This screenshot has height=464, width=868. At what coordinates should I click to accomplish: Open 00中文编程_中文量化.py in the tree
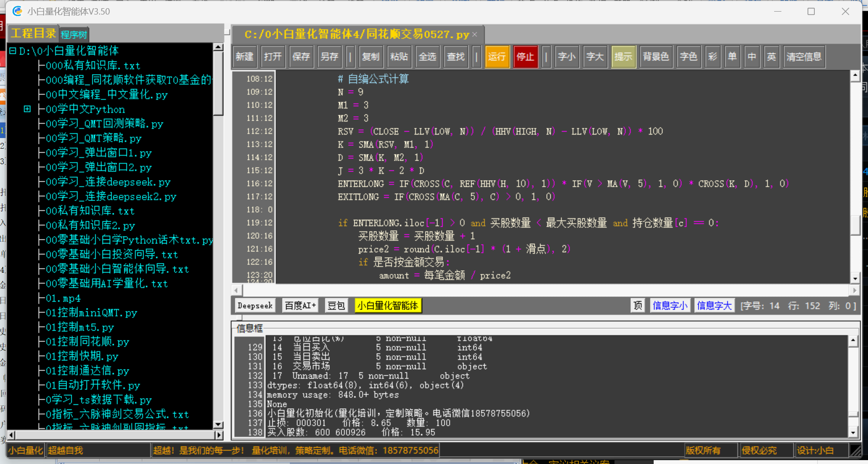point(106,94)
